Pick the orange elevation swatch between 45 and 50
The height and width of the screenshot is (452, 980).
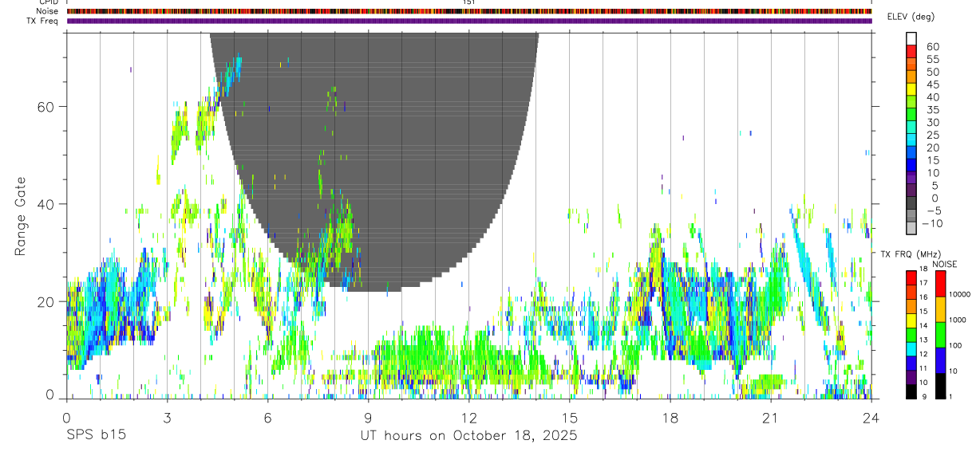pyautogui.click(x=911, y=77)
